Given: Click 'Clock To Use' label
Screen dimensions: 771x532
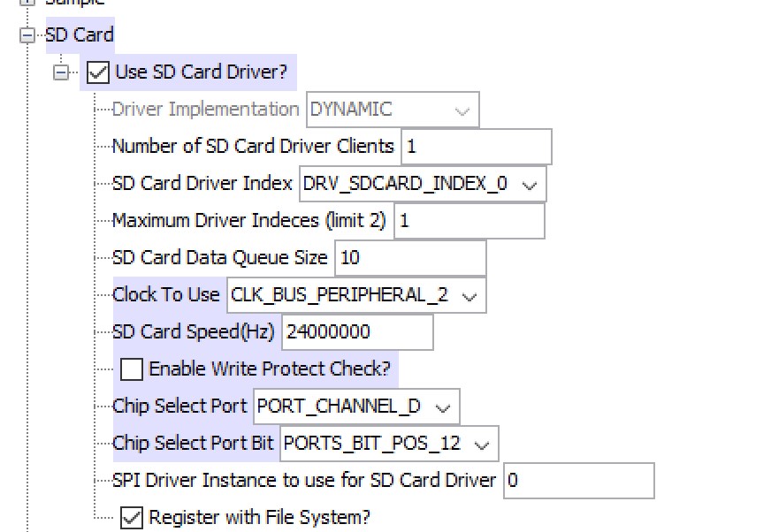Looking at the screenshot, I should pos(165,295).
